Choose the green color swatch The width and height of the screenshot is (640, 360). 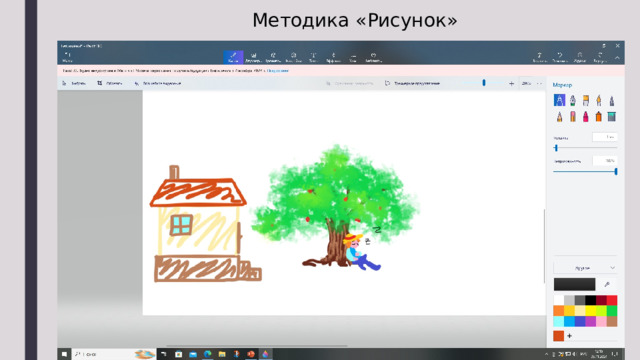(x=612, y=311)
